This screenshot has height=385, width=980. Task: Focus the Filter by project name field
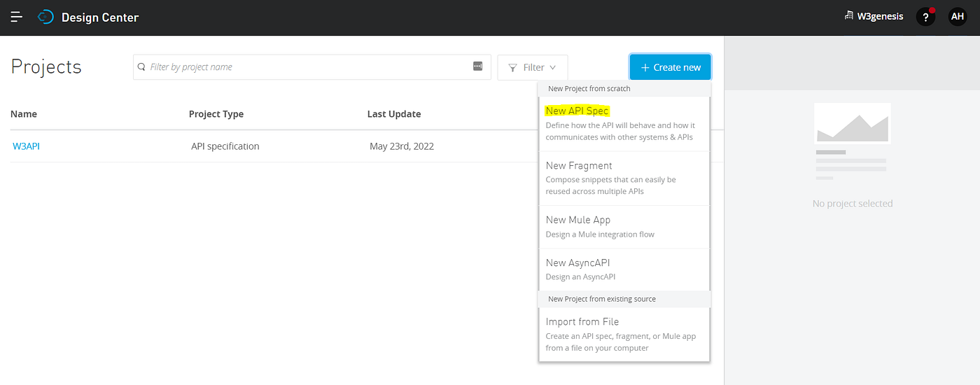click(x=312, y=67)
